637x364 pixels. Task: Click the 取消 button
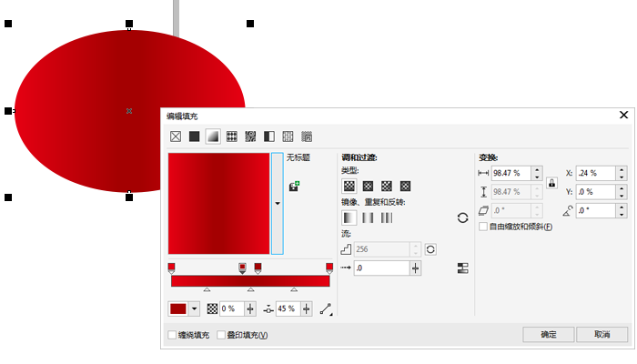coord(602,334)
